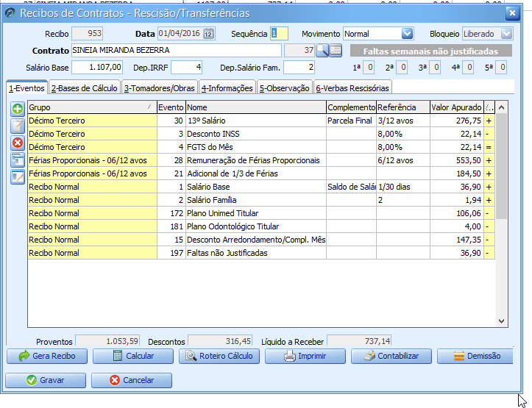Click the application logo in title bar

coord(10,13)
